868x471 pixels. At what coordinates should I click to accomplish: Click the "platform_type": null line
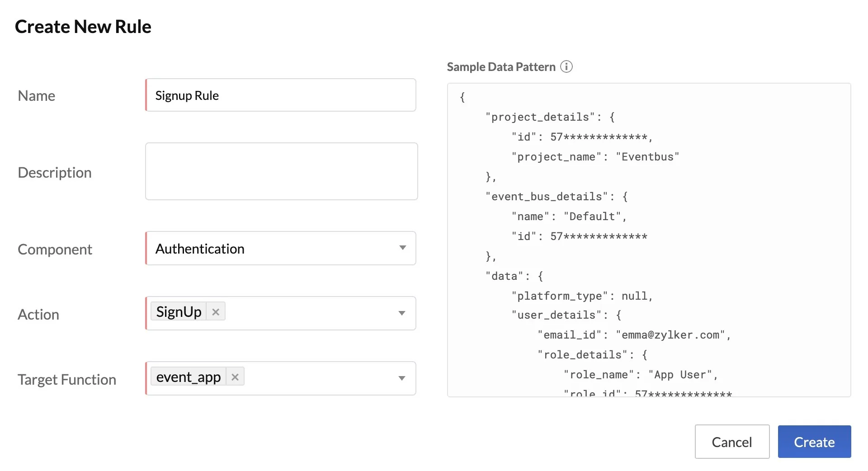pyautogui.click(x=582, y=296)
